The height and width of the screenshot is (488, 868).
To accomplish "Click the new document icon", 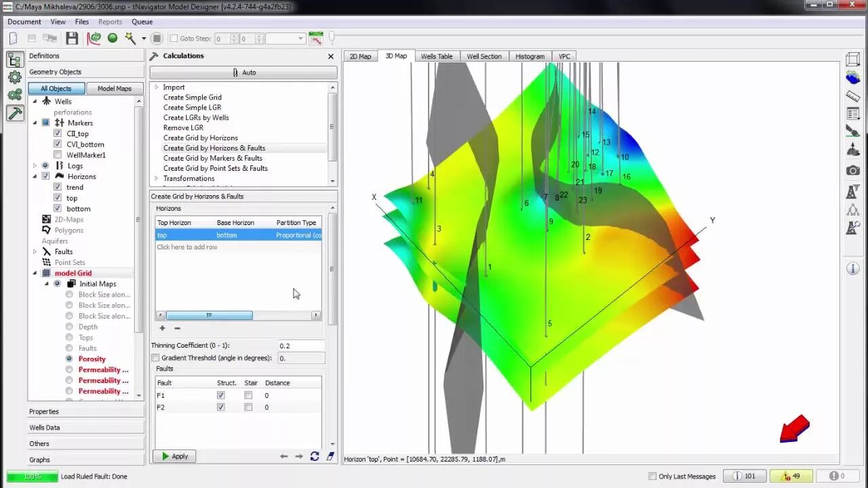I will coord(13,39).
